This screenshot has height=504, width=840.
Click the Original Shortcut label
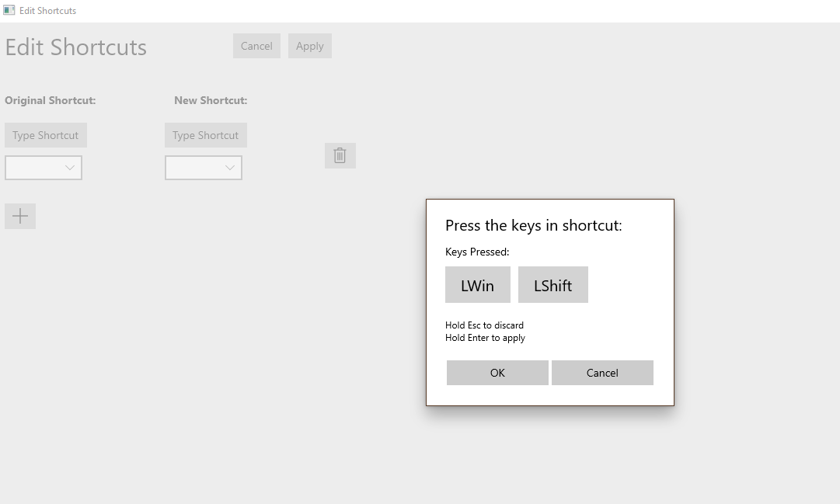coord(50,100)
